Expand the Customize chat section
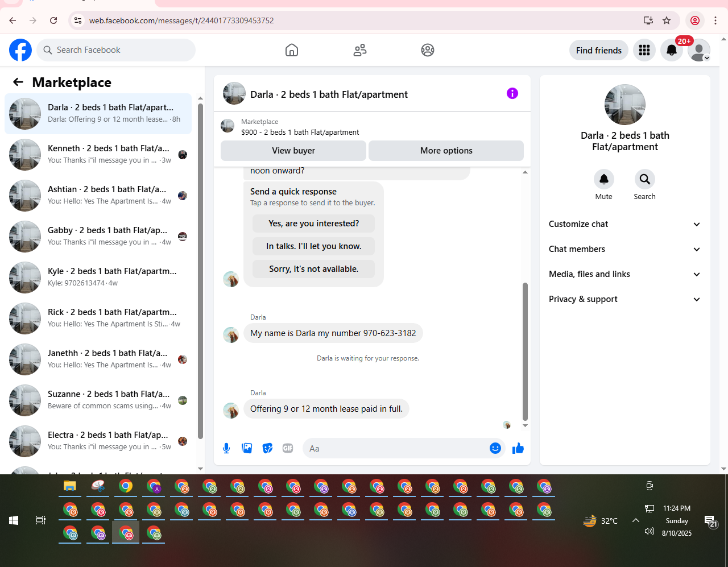 625,224
